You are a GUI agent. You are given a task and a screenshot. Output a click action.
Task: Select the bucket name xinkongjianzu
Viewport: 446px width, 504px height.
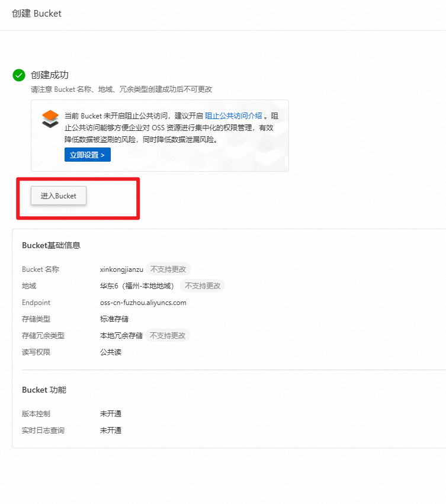(121, 269)
